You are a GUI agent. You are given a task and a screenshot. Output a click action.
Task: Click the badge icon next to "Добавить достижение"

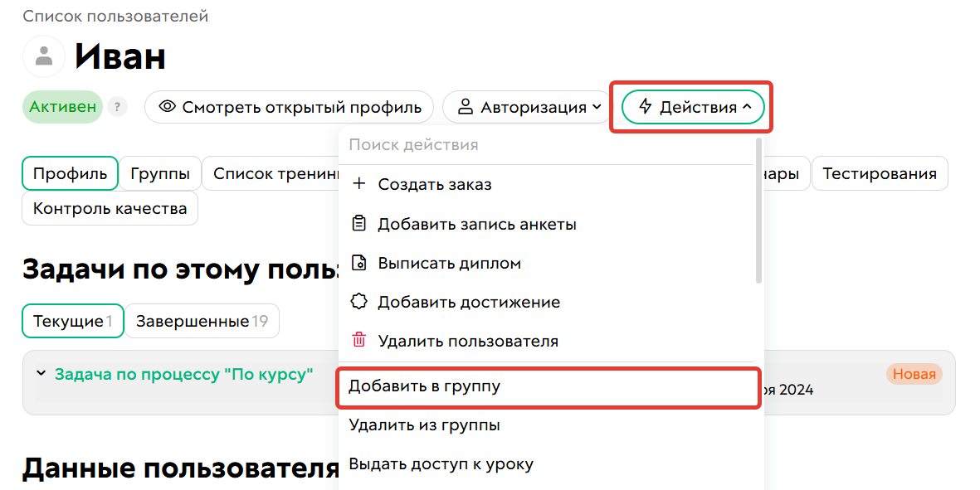point(358,302)
